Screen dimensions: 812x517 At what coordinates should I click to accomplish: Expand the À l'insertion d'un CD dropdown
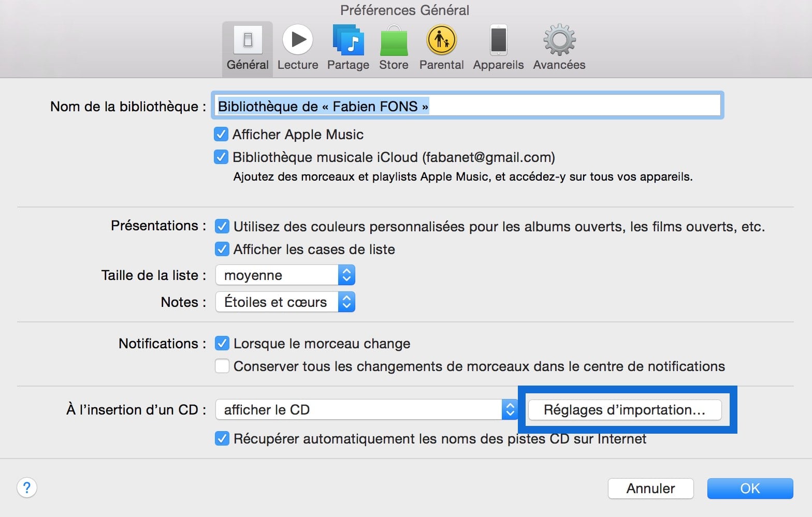pyautogui.click(x=367, y=409)
